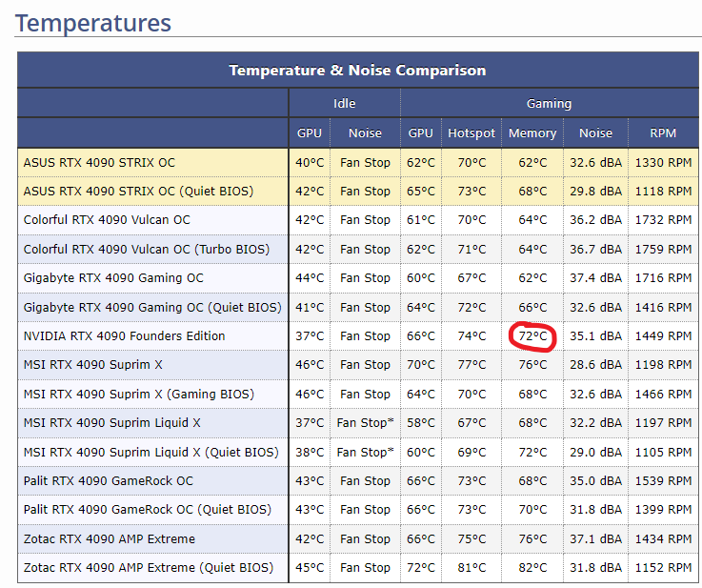Screen dimensions: 702x588
Task: Click the 58°C gaming GPU value
Action: point(420,423)
